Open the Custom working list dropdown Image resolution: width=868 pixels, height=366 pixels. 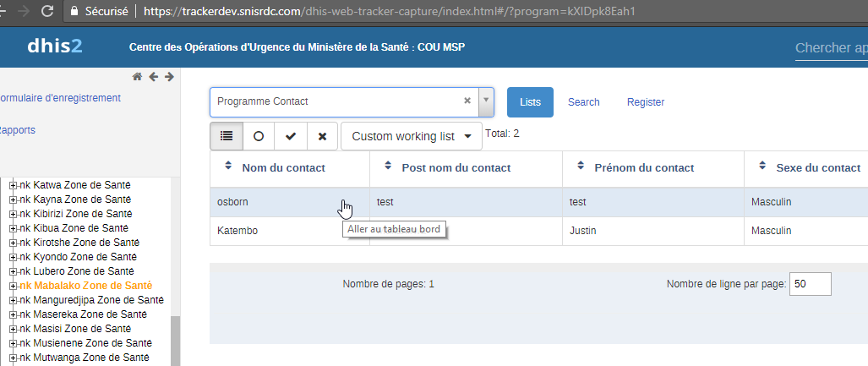tap(412, 136)
